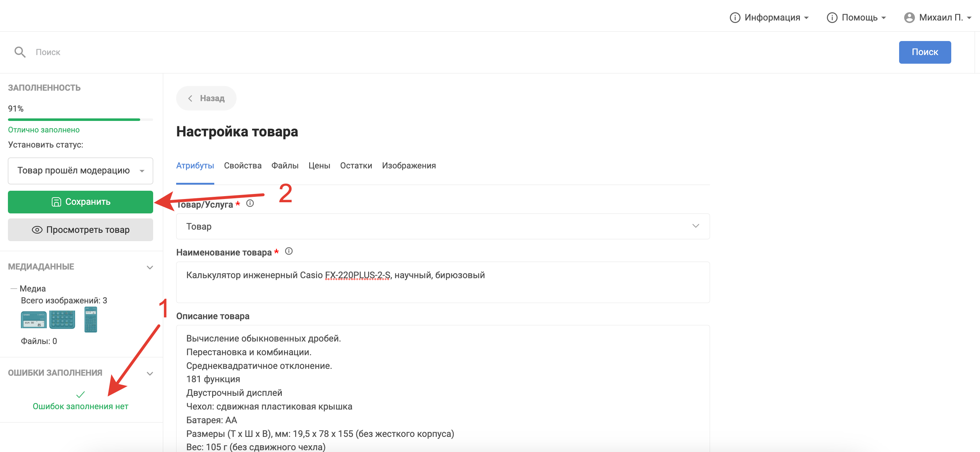Open the Товар/Услуга type dropdown

click(443, 226)
